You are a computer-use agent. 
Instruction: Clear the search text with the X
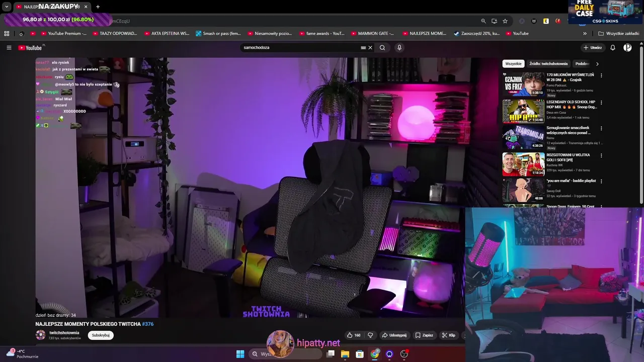370,48
